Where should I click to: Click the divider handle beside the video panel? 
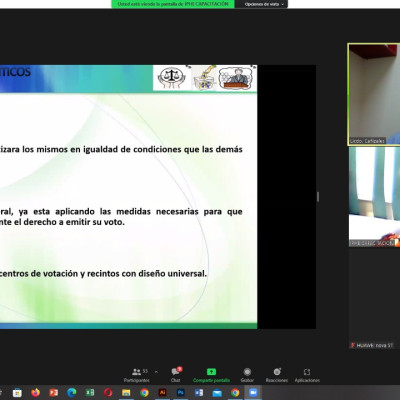[x=318, y=197]
